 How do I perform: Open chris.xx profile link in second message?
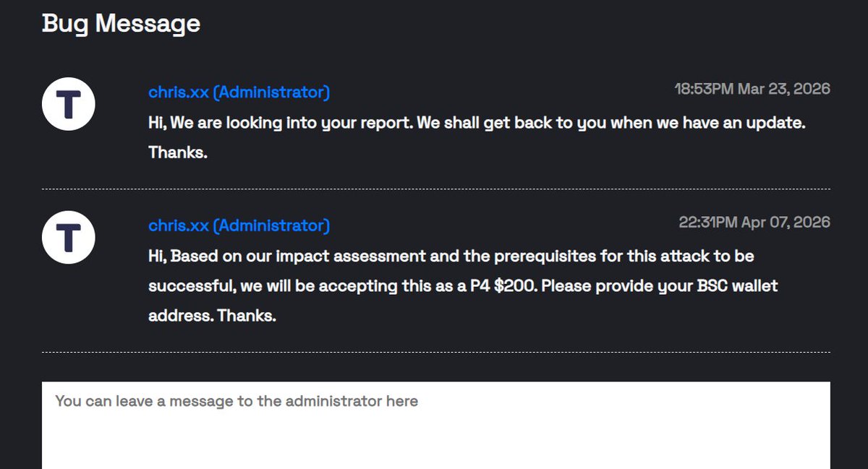click(x=239, y=226)
